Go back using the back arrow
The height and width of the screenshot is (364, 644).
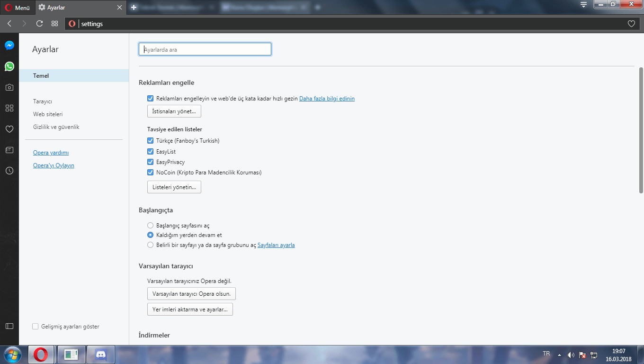click(9, 24)
